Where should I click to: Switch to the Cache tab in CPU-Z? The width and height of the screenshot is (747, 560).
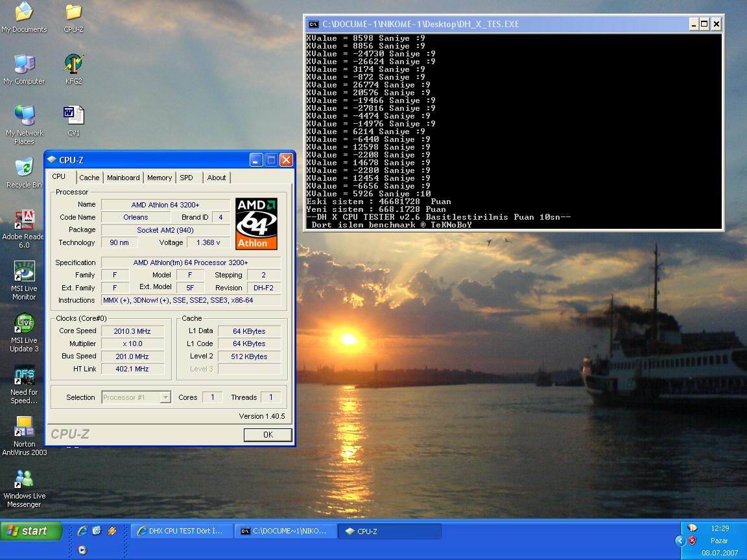89,178
